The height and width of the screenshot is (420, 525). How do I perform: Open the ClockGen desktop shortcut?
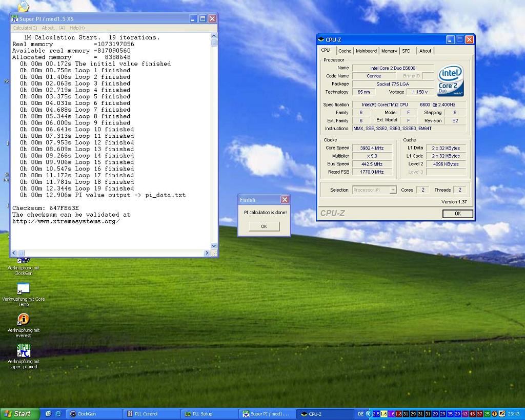tap(23, 266)
